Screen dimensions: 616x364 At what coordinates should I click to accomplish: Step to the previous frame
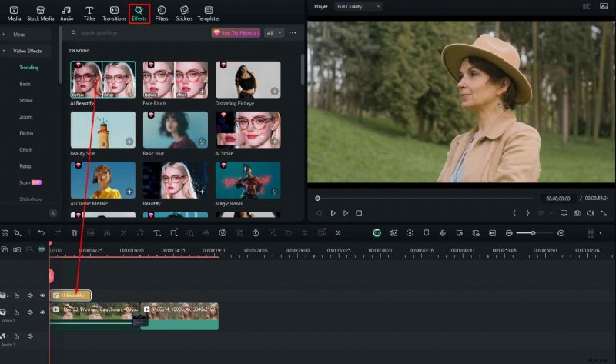(x=319, y=213)
